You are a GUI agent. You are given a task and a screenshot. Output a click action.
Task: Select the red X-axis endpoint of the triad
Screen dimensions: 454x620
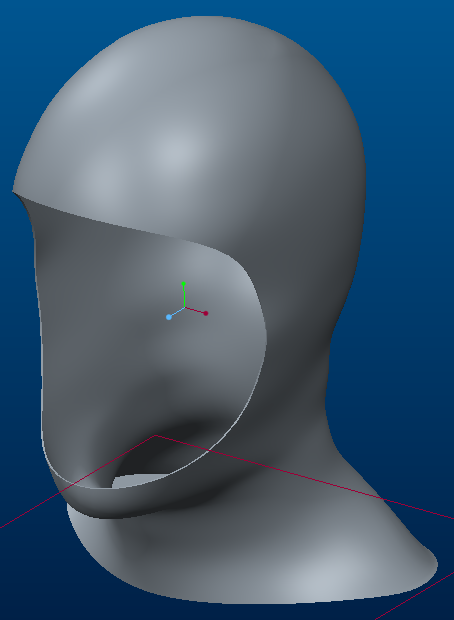click(206, 313)
